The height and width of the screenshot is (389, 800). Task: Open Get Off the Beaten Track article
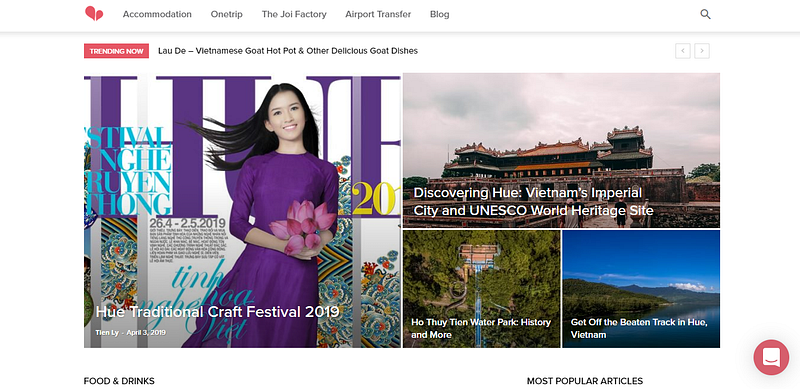pos(639,328)
